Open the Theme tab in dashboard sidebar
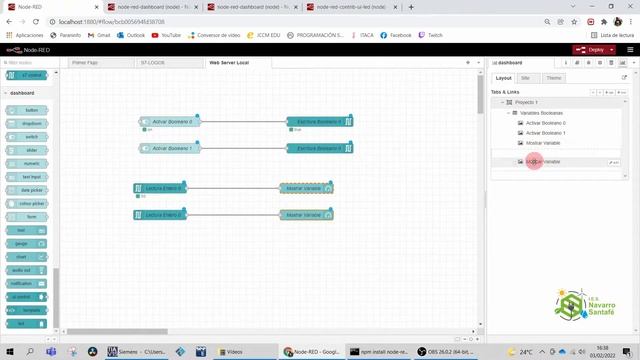This screenshot has height=360, width=640. (x=554, y=78)
